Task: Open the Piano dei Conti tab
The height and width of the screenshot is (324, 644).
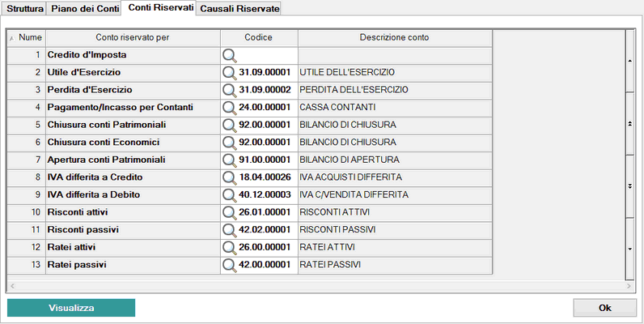Action: click(x=85, y=9)
